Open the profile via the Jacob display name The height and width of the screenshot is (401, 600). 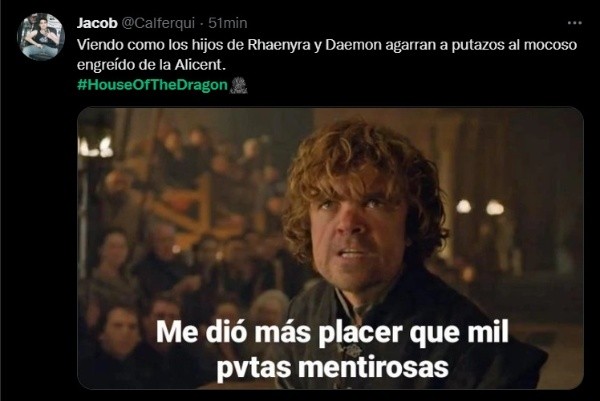coord(97,23)
